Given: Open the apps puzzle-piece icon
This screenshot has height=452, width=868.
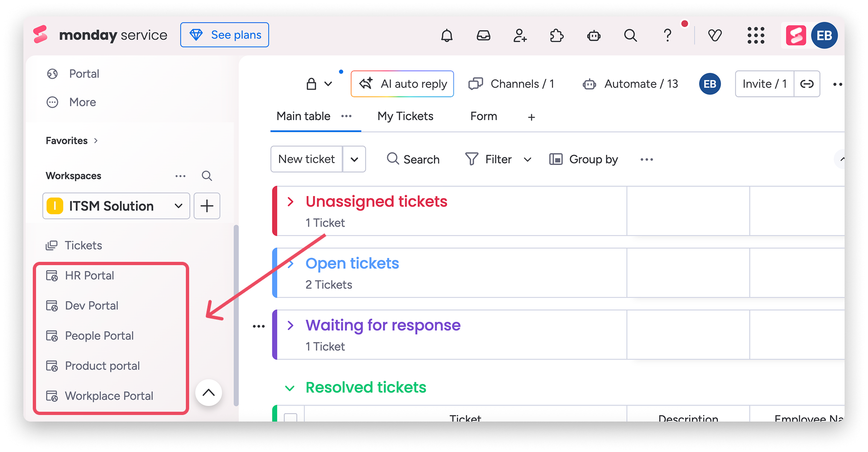Looking at the screenshot, I should point(557,35).
